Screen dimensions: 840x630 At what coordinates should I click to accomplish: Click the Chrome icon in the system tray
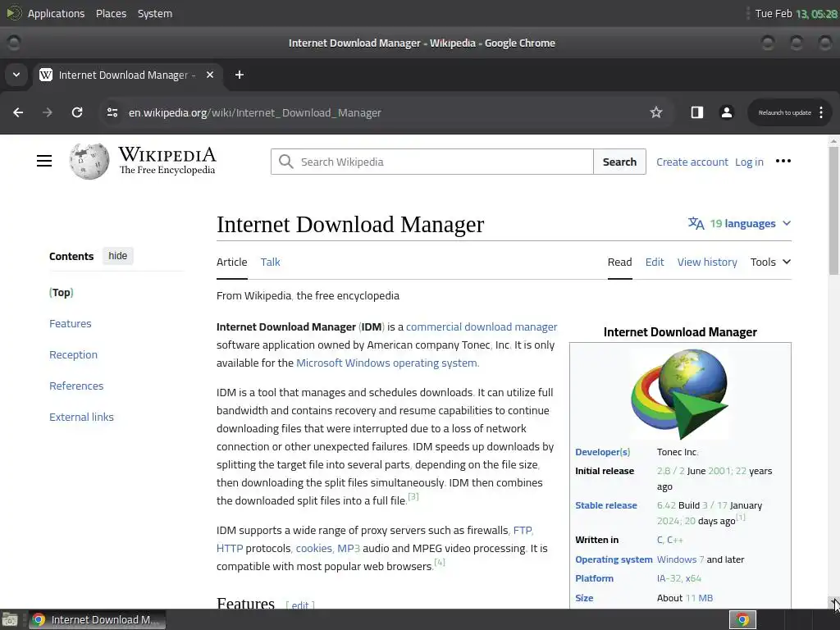point(742,620)
